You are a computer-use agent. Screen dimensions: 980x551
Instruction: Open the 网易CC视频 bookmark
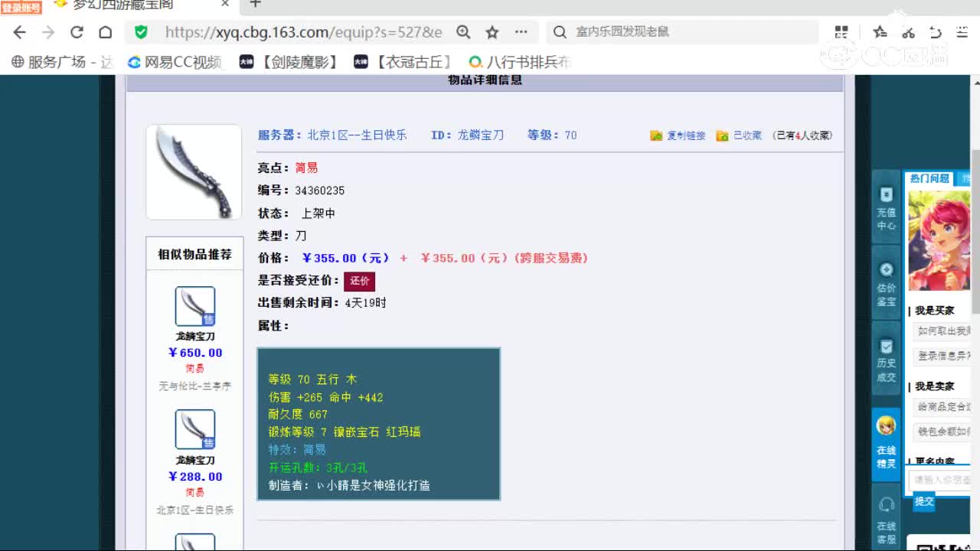(175, 62)
